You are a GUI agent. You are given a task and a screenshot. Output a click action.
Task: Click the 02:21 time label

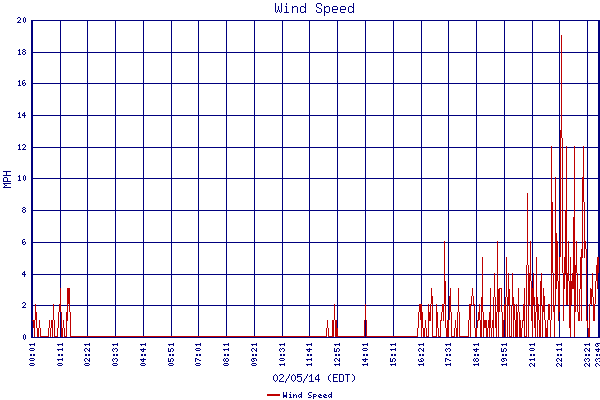88,354
